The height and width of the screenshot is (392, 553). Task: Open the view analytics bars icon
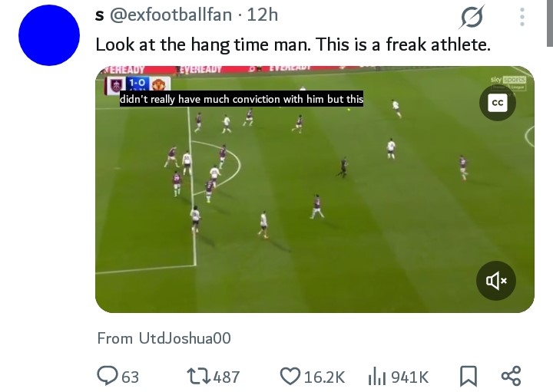[376, 376]
